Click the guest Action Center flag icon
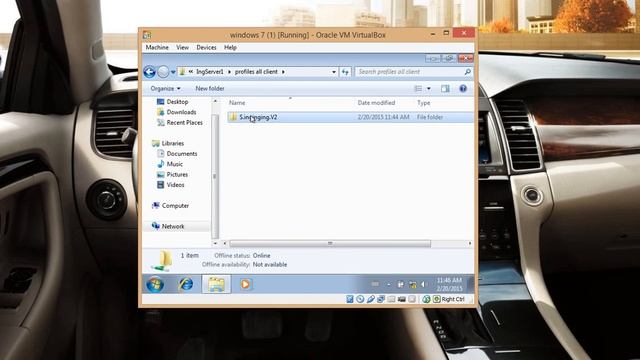The image size is (640, 360). pos(400,284)
